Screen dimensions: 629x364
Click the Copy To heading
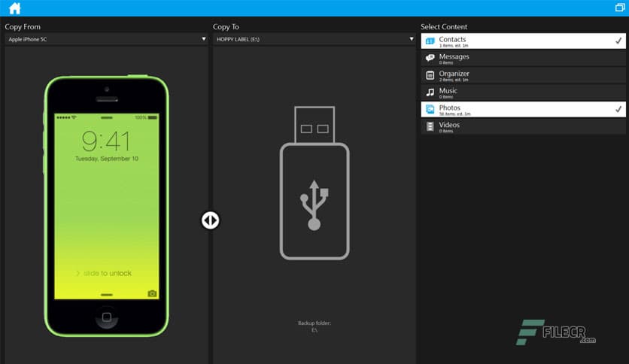pos(226,27)
